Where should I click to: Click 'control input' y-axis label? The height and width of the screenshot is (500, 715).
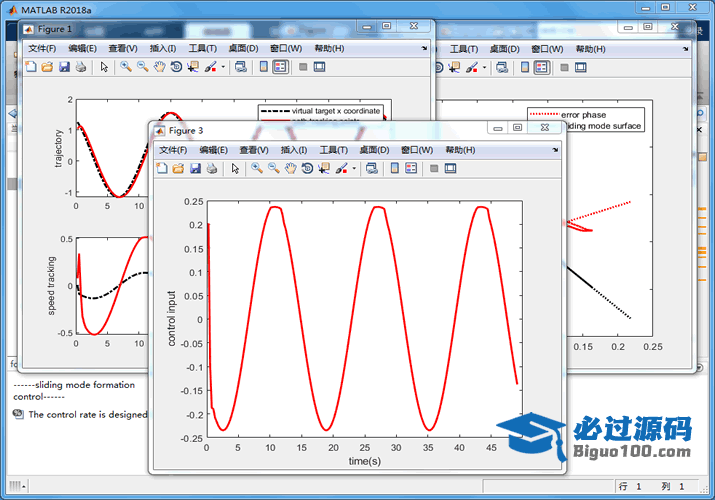[x=171, y=319]
